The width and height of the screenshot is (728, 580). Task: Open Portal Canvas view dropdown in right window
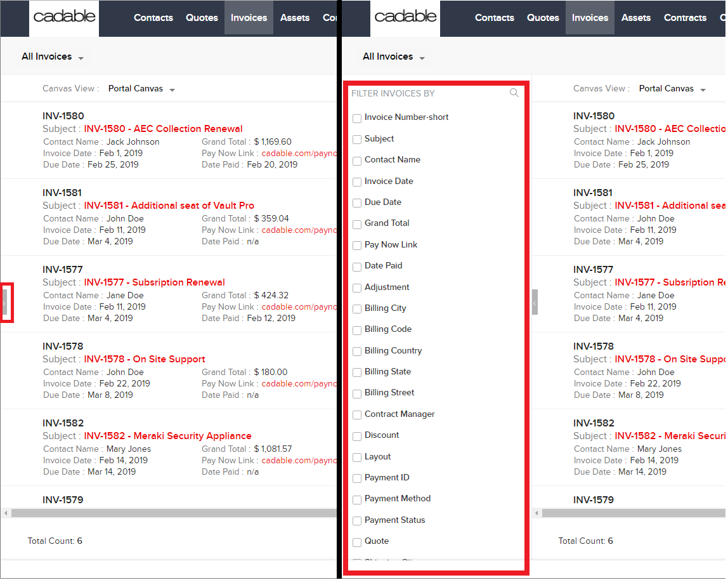tap(672, 89)
